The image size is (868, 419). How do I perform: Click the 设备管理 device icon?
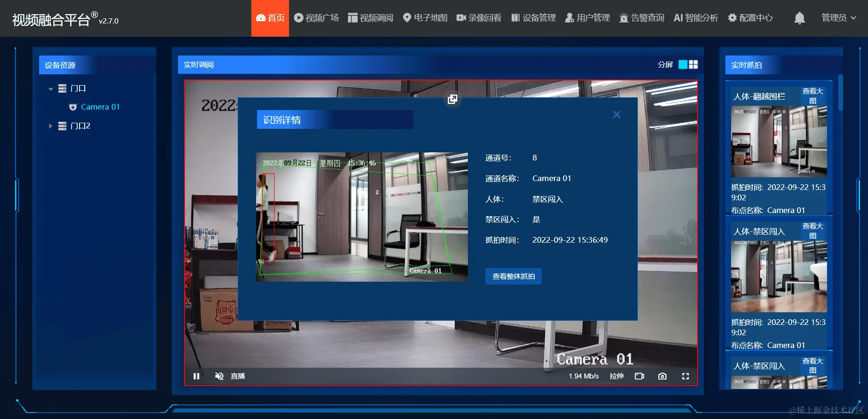pyautogui.click(x=515, y=18)
